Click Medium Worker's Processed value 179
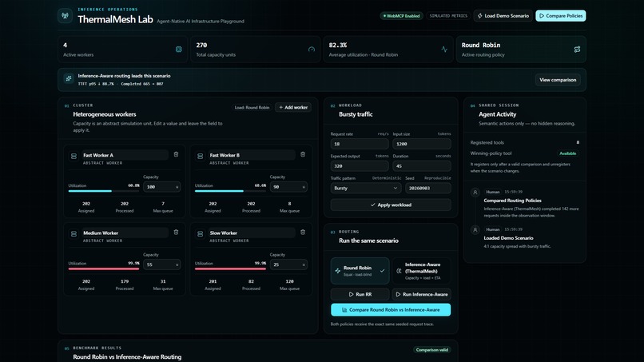This screenshot has height=362, width=644. [x=125, y=281]
